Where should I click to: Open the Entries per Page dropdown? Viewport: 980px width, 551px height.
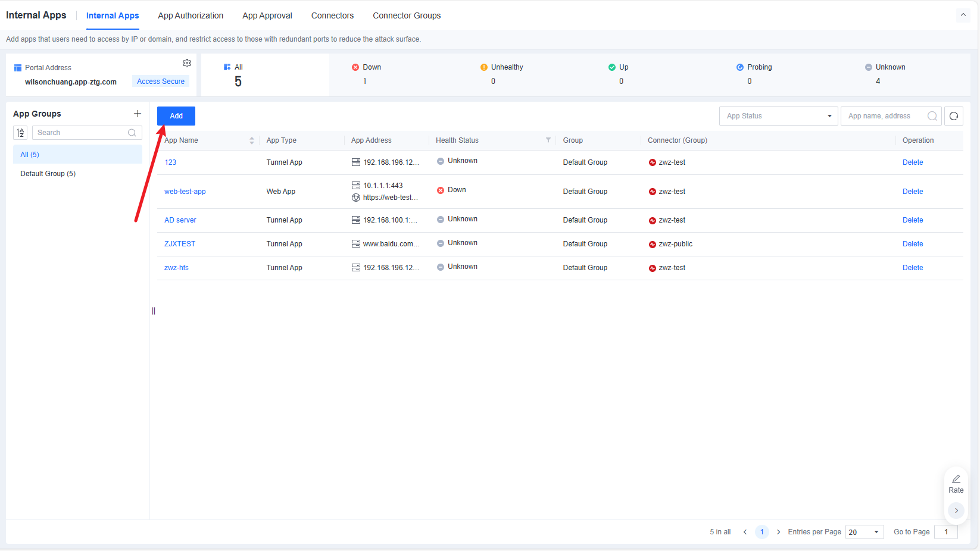864,532
